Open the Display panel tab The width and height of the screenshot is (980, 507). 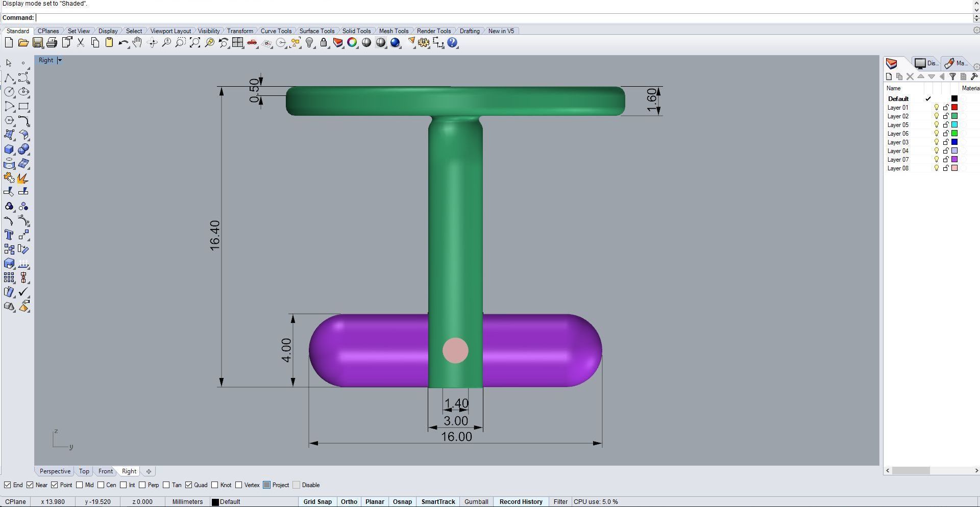926,63
